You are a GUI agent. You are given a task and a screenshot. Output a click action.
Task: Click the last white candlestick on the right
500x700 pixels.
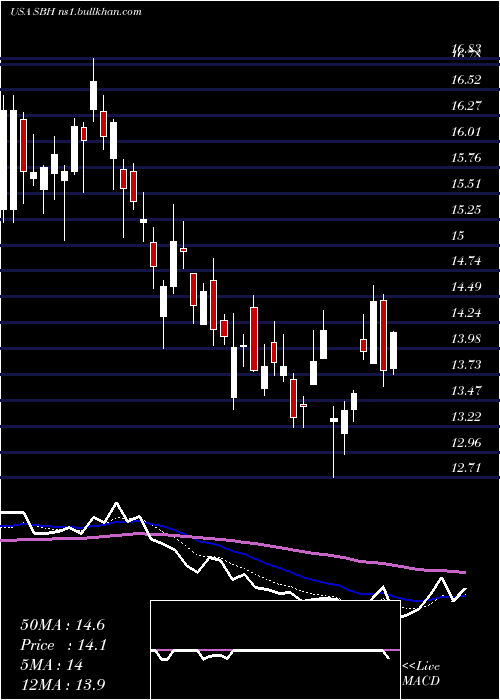[393, 350]
